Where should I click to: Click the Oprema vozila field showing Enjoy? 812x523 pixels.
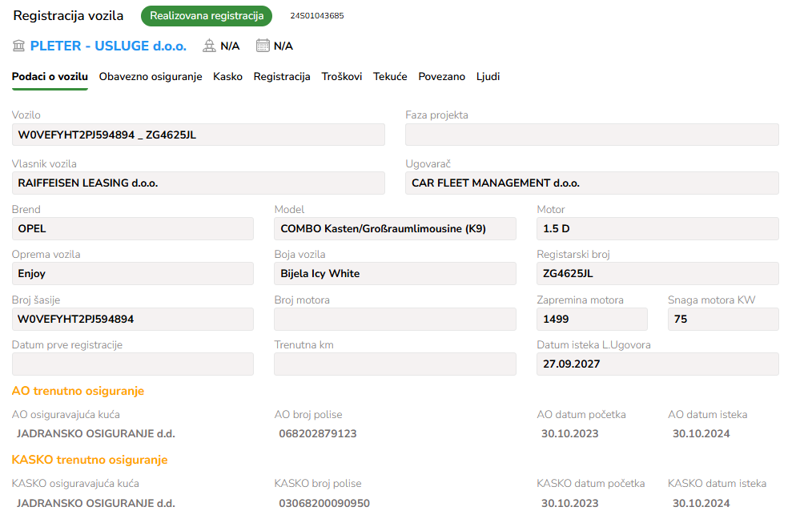tap(133, 273)
